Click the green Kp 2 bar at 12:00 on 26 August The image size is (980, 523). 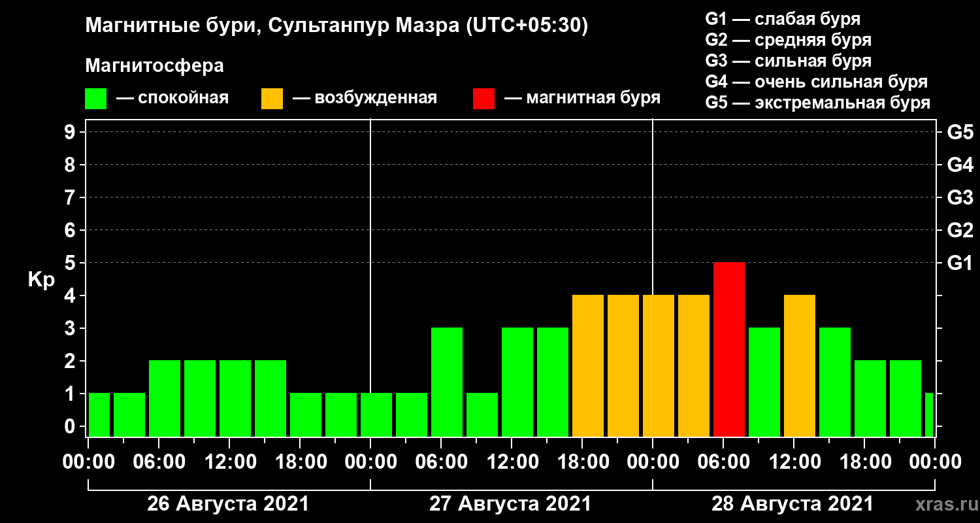tap(235, 398)
